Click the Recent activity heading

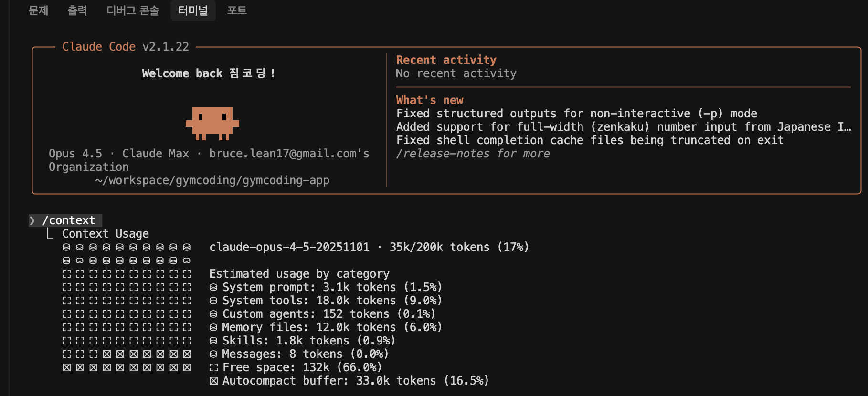pos(446,60)
